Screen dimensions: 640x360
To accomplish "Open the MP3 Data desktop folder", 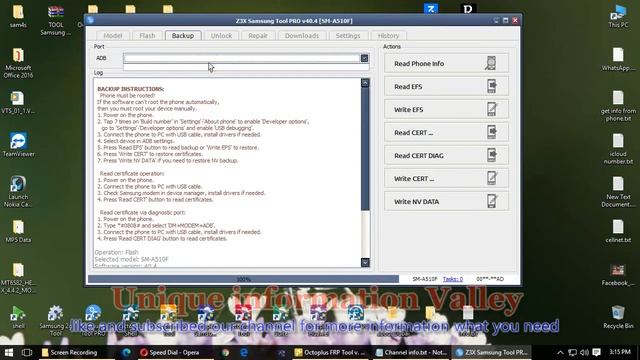I will coord(18,231).
